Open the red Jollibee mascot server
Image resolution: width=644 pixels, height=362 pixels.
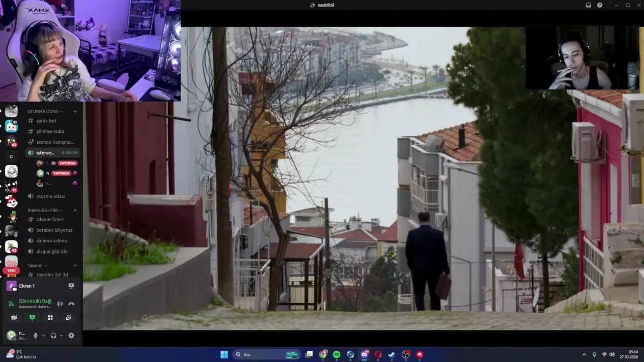(11, 202)
